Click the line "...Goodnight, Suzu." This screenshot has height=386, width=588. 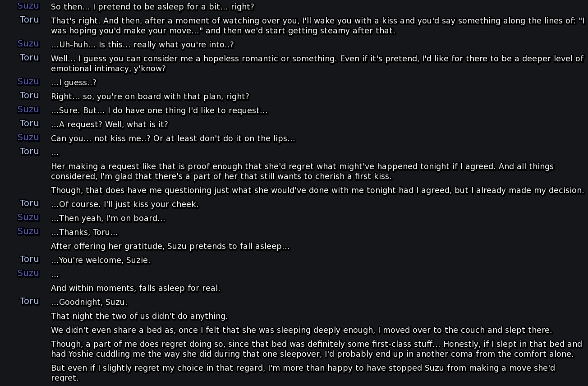click(89, 302)
